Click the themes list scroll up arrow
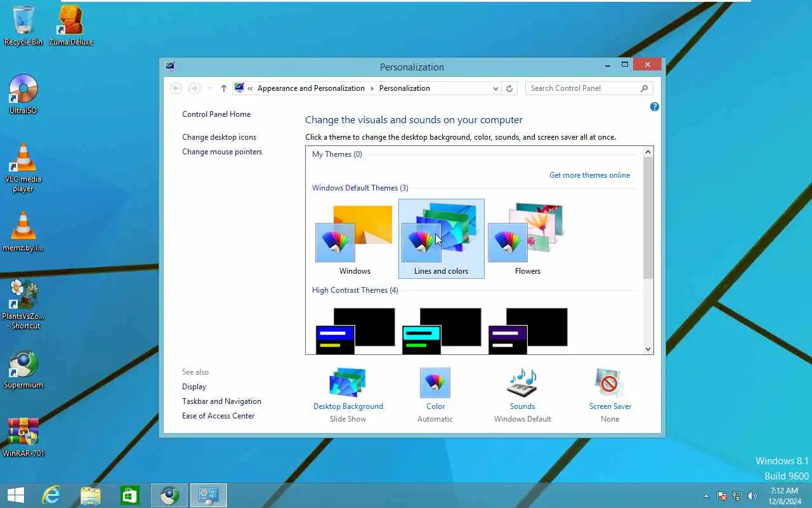 click(x=648, y=152)
